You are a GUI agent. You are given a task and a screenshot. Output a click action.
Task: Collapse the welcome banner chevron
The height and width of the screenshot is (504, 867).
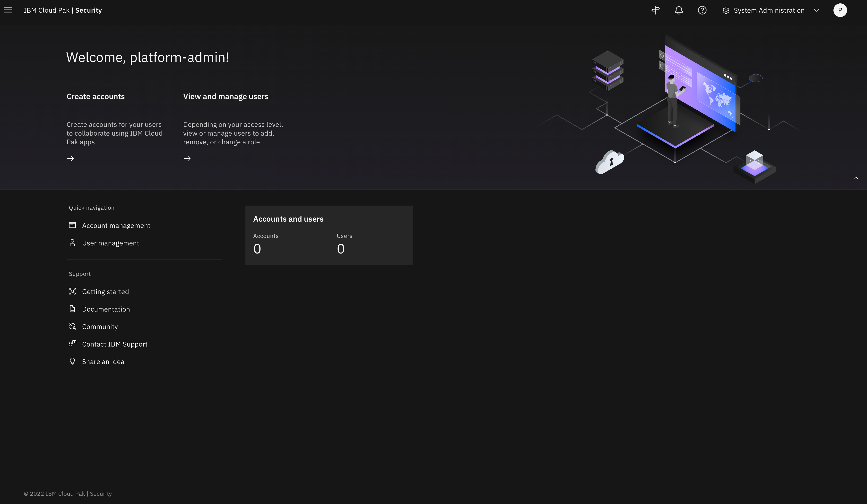click(x=856, y=178)
